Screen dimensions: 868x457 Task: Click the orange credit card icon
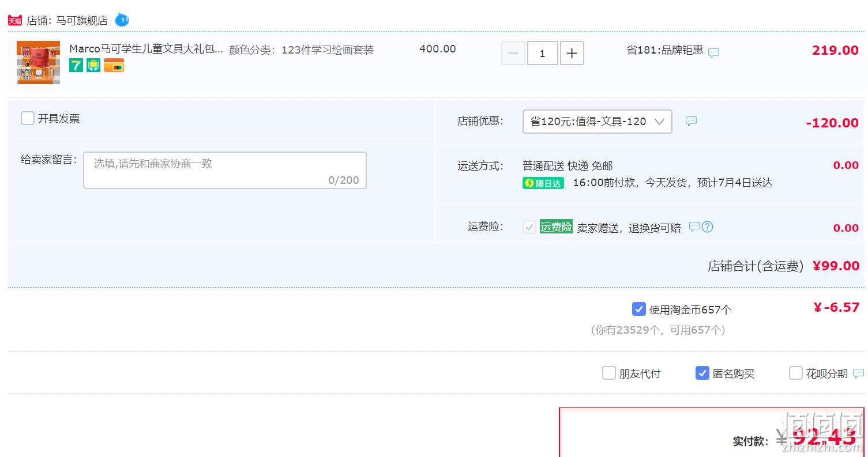(x=114, y=65)
